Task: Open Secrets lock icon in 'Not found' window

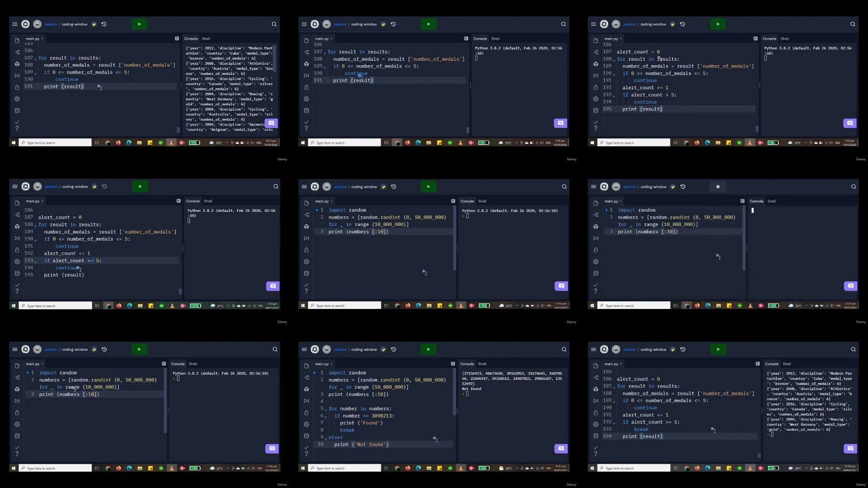Action: 307,413
